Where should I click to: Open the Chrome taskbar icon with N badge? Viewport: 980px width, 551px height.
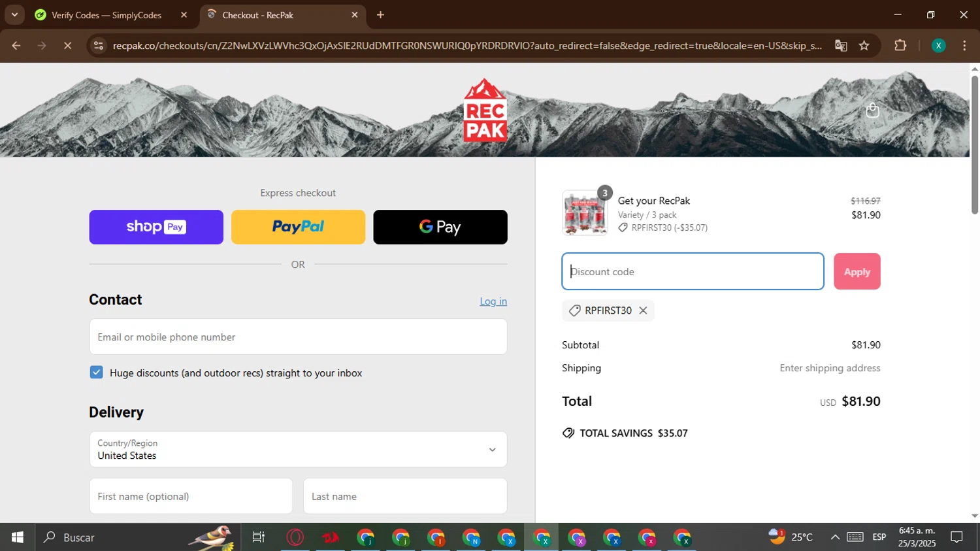point(472,537)
